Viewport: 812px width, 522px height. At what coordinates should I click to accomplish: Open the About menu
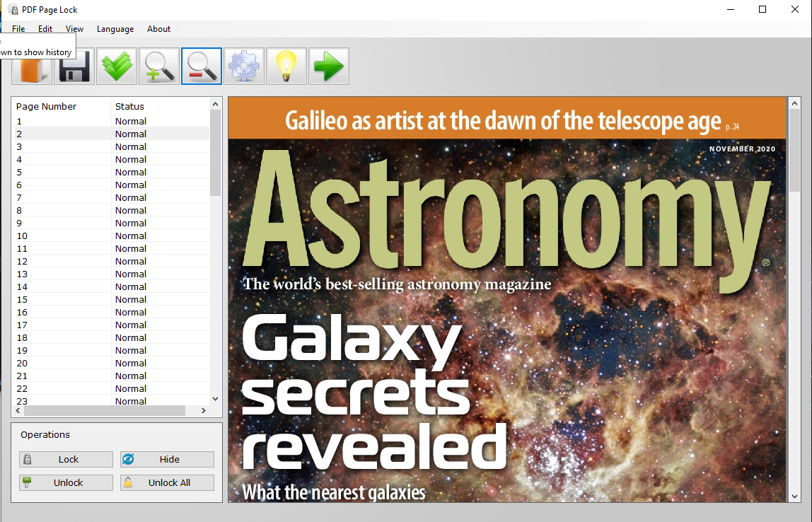pos(158,29)
